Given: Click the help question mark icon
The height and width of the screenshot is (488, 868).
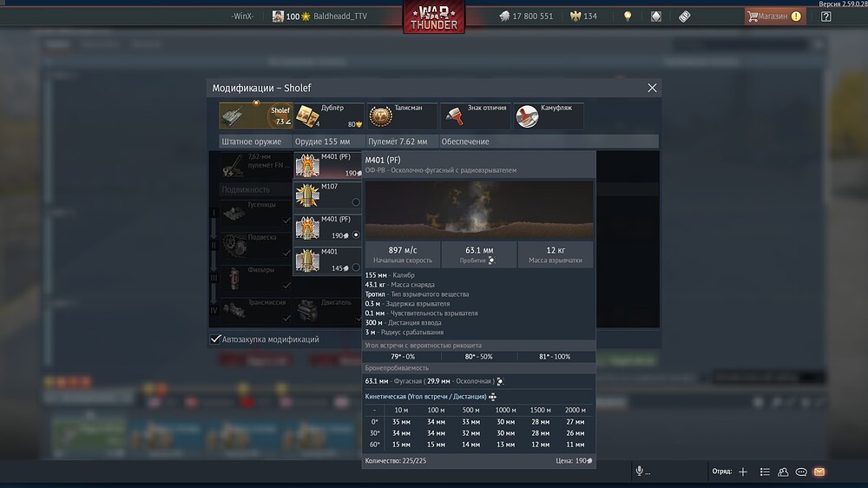Looking at the screenshot, I should tap(826, 16).
